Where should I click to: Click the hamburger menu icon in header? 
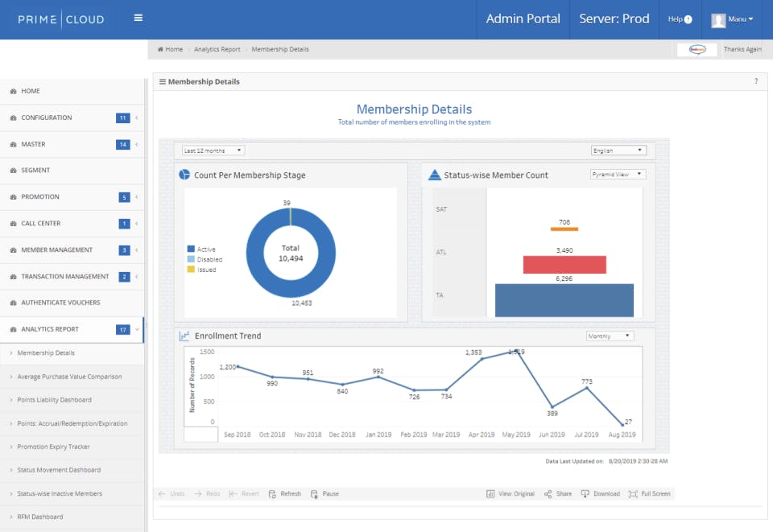(x=138, y=19)
